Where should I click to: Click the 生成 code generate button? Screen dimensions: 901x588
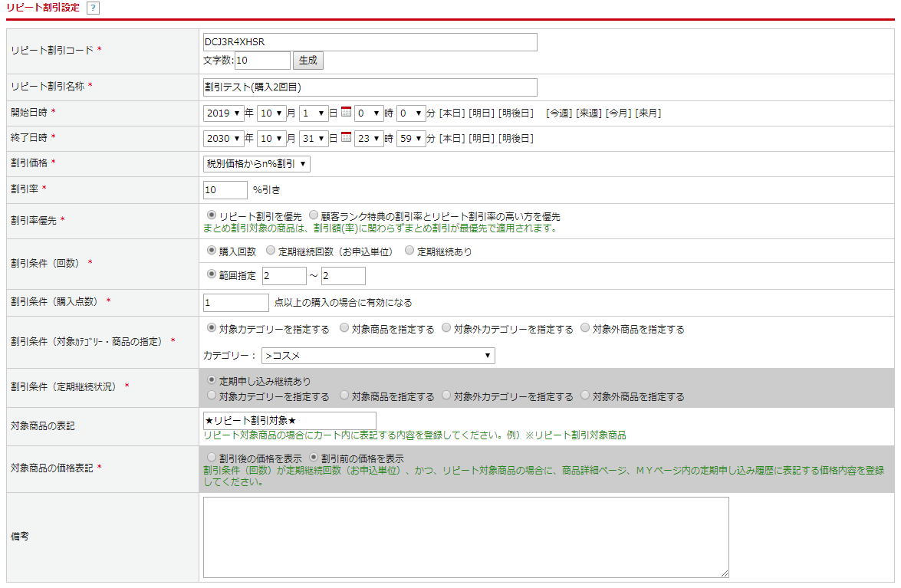[x=308, y=61]
